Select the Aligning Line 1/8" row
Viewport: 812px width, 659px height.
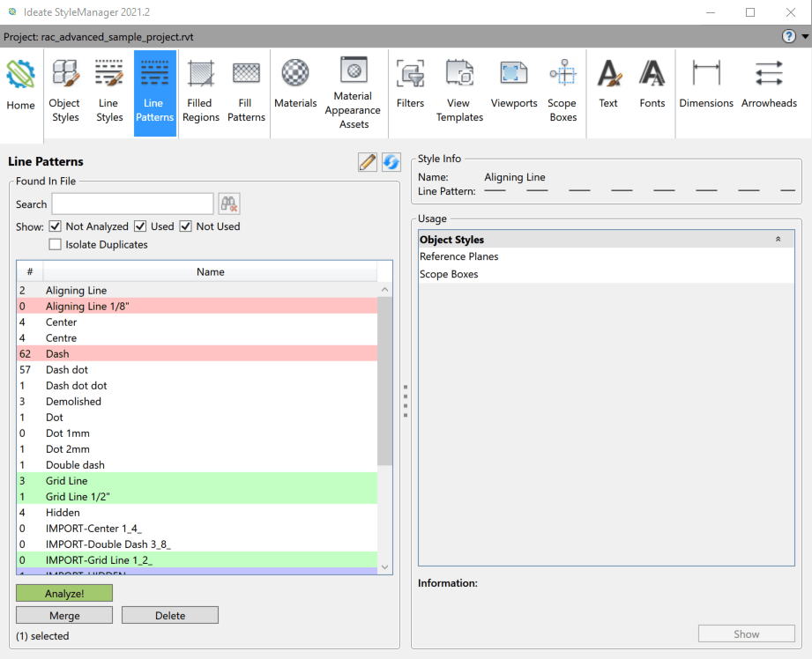click(x=197, y=307)
